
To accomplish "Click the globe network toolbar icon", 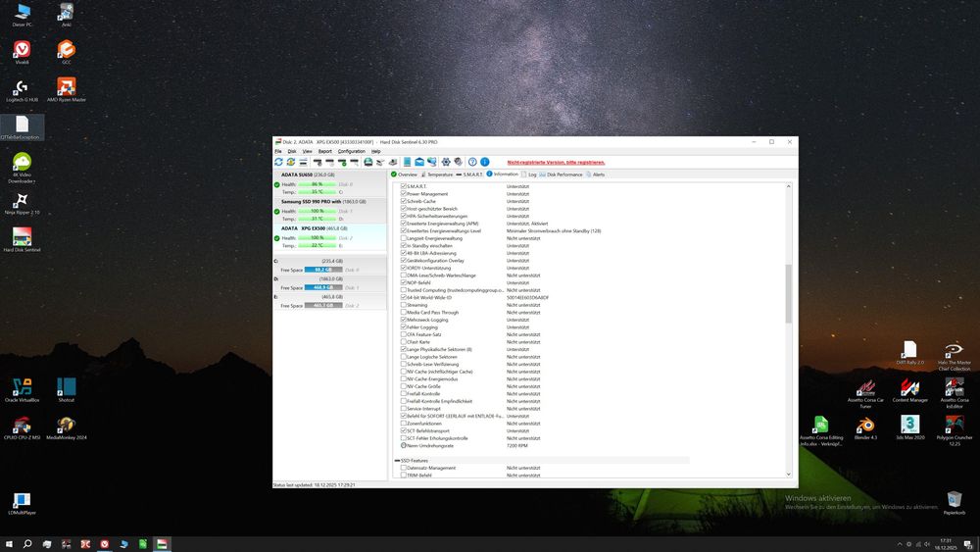I will (432, 162).
